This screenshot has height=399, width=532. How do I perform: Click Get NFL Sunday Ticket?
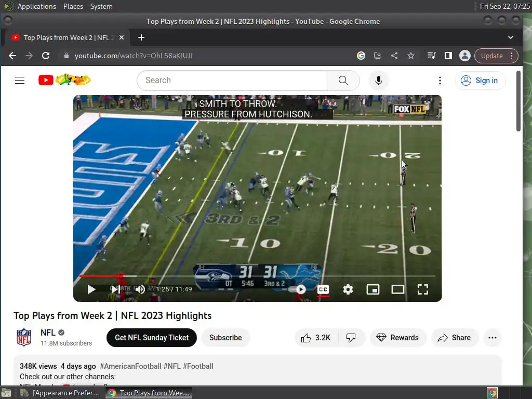[152, 338]
